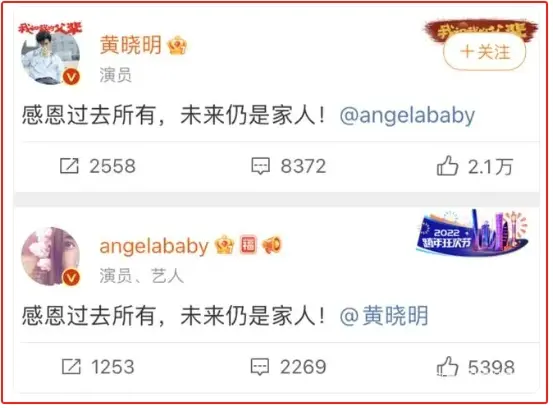Image resolution: width=553 pixels, height=408 pixels.
Task: Open the @黄晓明 mention link
Action: (x=384, y=316)
